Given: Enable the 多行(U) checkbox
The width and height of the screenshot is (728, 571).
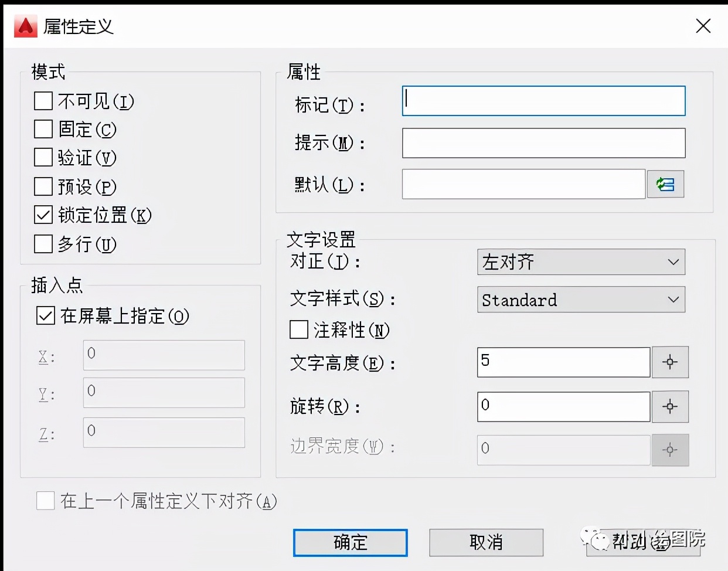Looking at the screenshot, I should [x=43, y=243].
